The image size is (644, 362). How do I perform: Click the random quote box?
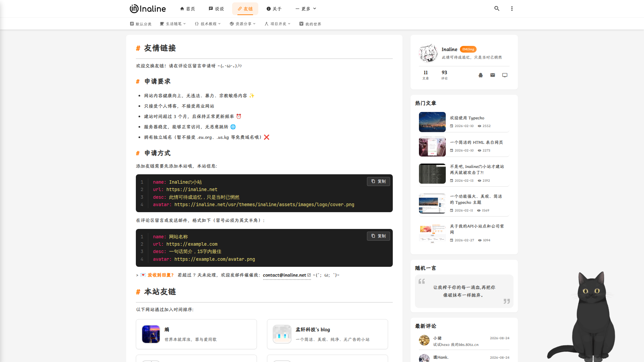point(464,291)
